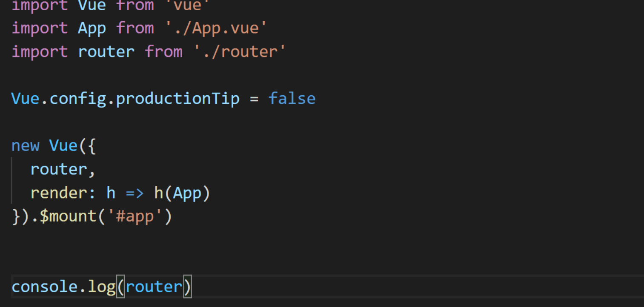This screenshot has width=644, height=307.
Task: Click router identifier in third import line
Action: tap(106, 52)
